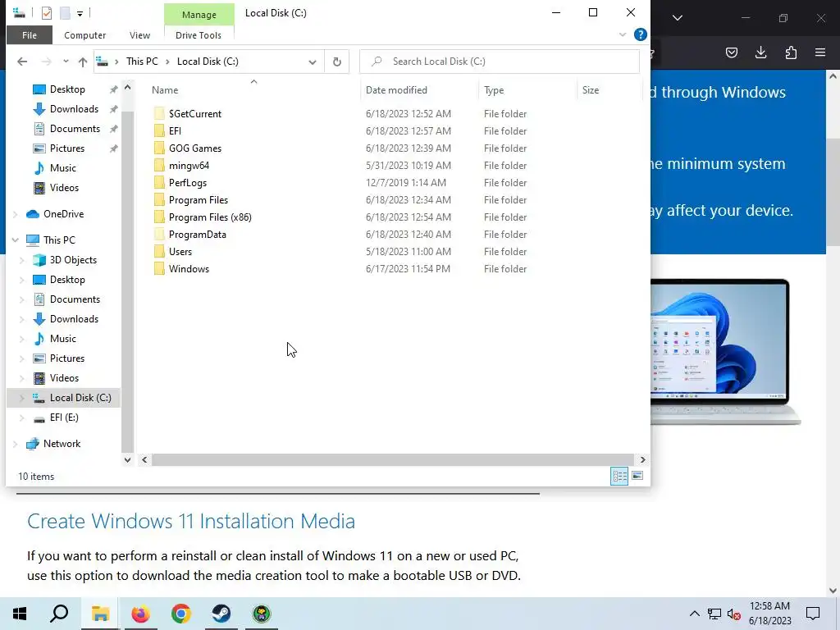Open pinned Documents in Quick access
The height and width of the screenshot is (630, 840).
[75, 129]
